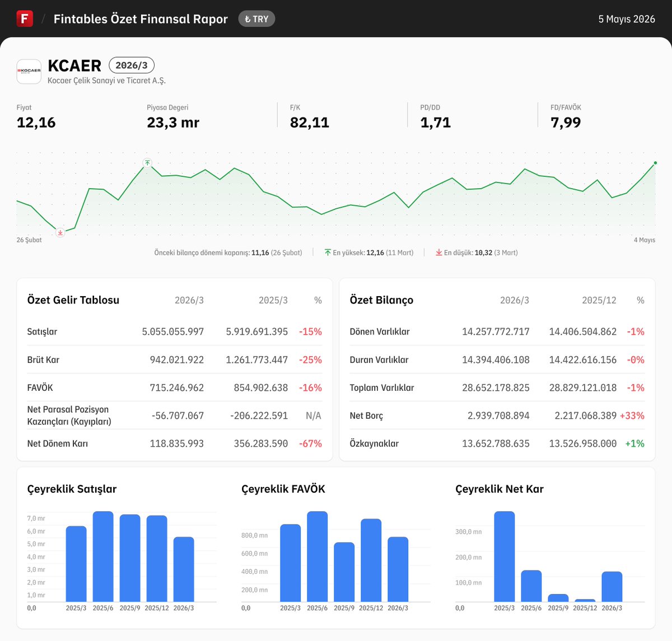Viewport: 672px width, 641px height.
Task: Click the highest-price up-arrow marker on chart
Action: tap(147, 163)
